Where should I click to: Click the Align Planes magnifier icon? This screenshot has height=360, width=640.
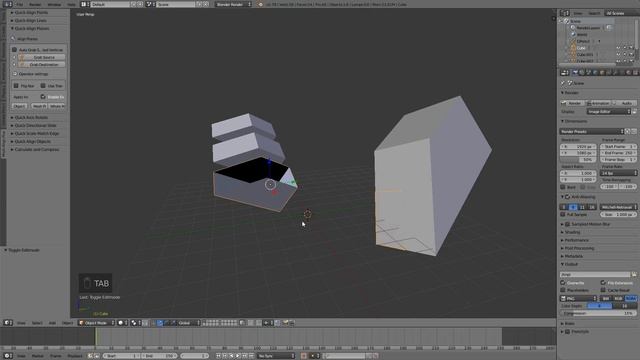[13, 39]
